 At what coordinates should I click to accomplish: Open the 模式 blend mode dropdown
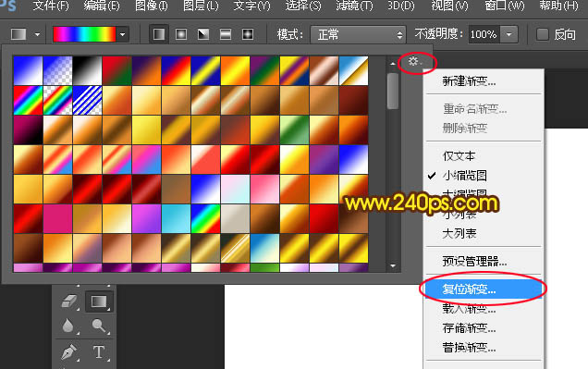click(x=358, y=35)
